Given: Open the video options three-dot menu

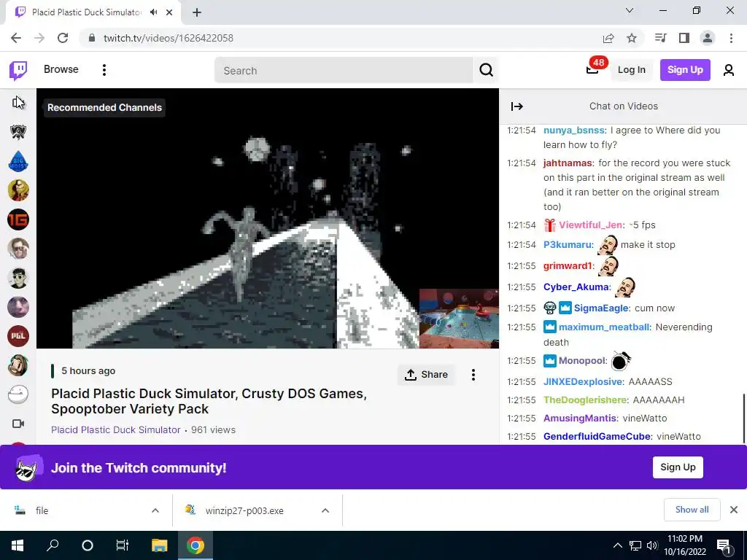Looking at the screenshot, I should tap(473, 375).
